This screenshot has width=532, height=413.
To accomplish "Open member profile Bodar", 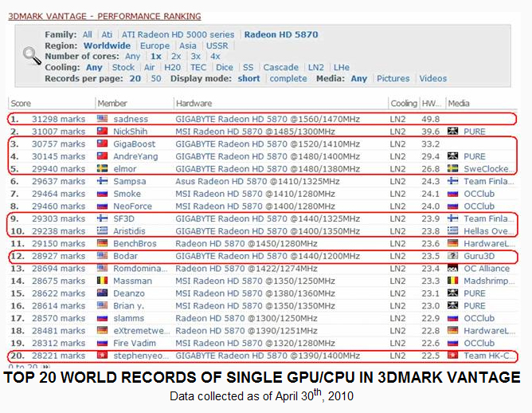I will 126,256.
